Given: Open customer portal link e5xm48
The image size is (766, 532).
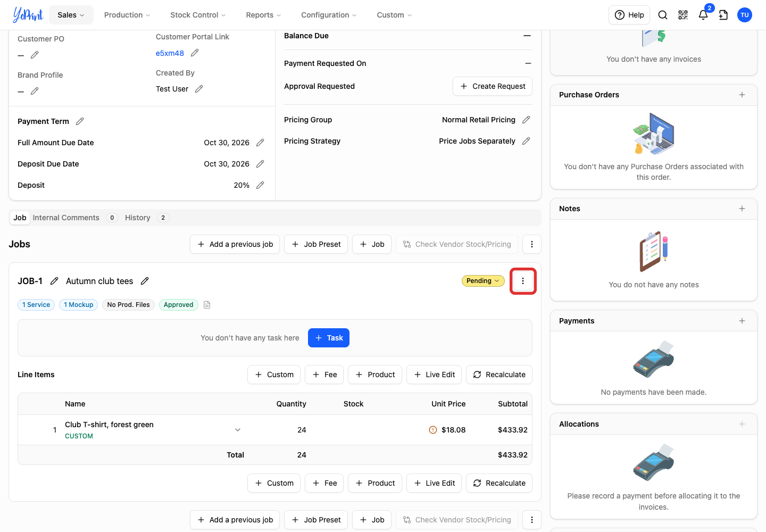Looking at the screenshot, I should (170, 53).
